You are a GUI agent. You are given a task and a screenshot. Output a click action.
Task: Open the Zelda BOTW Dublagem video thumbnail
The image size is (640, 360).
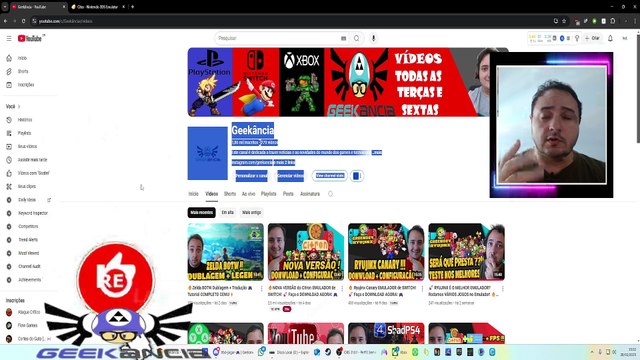226,252
